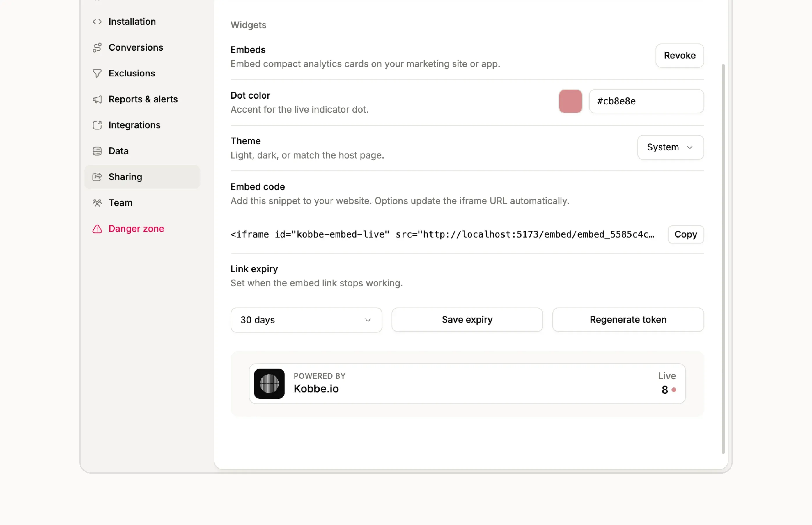
Task: Click the Widgets section heading
Action: [248, 25]
